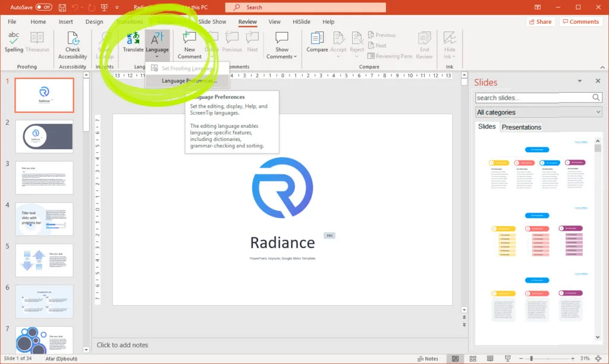This screenshot has height=364, width=609.
Task: Click Previous change in Compare group
Action: 381,35
